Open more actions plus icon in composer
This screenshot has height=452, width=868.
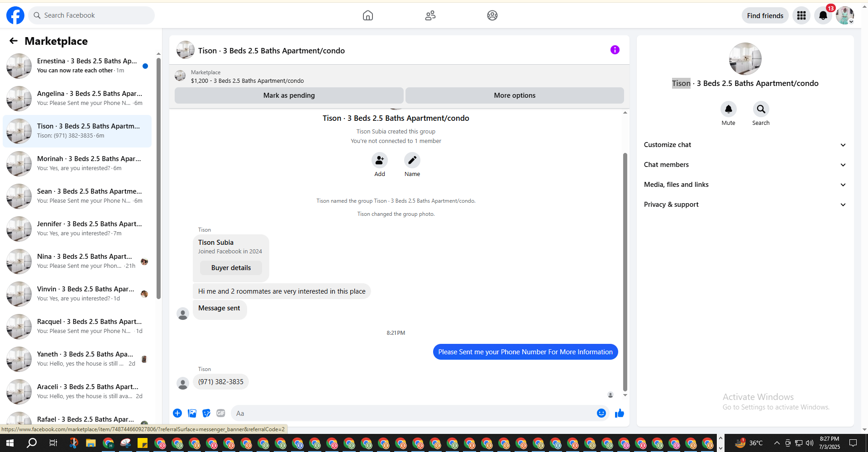pos(177,413)
